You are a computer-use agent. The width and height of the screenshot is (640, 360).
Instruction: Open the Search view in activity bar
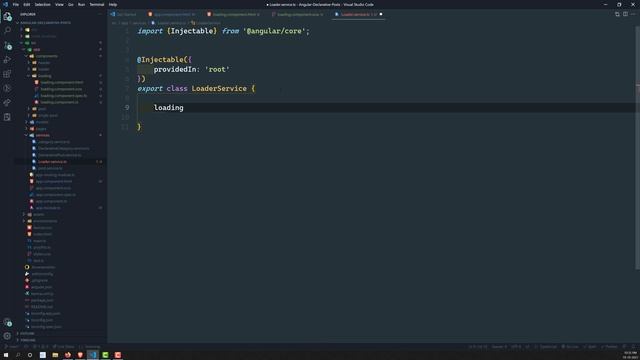click(7, 31)
